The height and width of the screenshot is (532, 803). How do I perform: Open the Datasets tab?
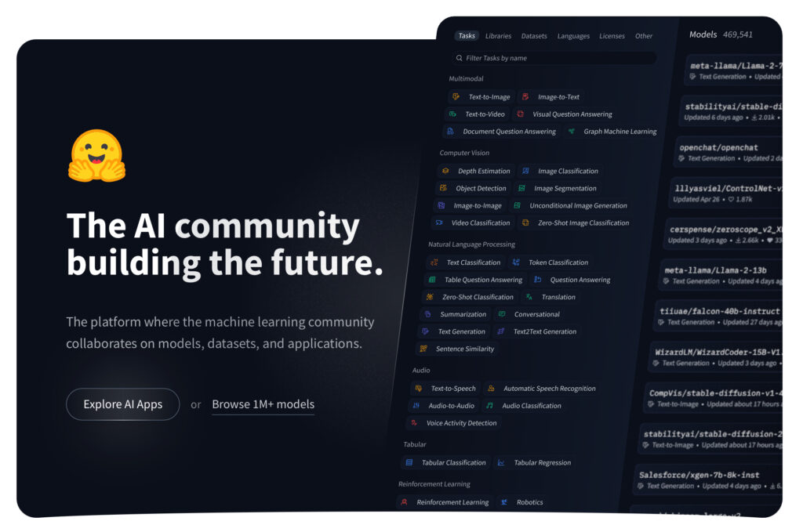pos(534,36)
